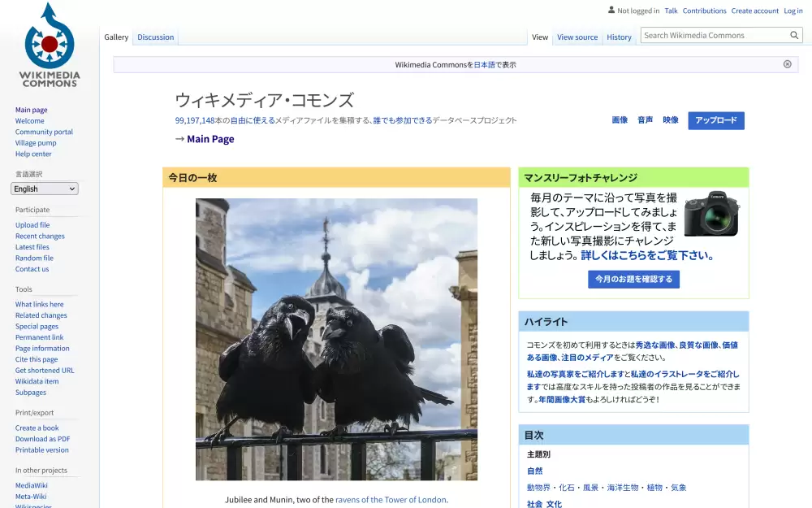Click the 画像 images link
Screen dimensions: 812x508
(x=620, y=120)
